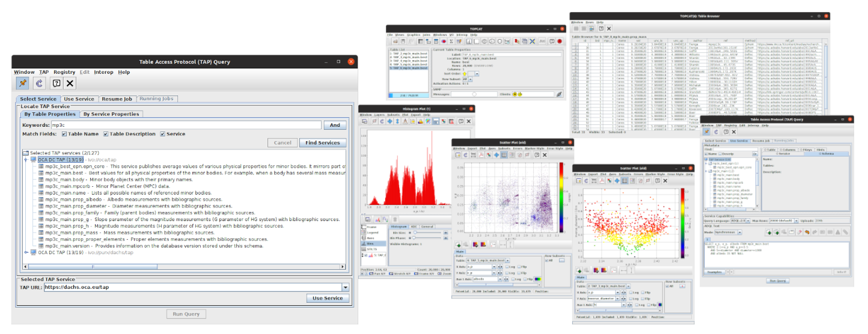
Task: Toggle the Service match field checkbox
Action: pyautogui.click(x=162, y=134)
